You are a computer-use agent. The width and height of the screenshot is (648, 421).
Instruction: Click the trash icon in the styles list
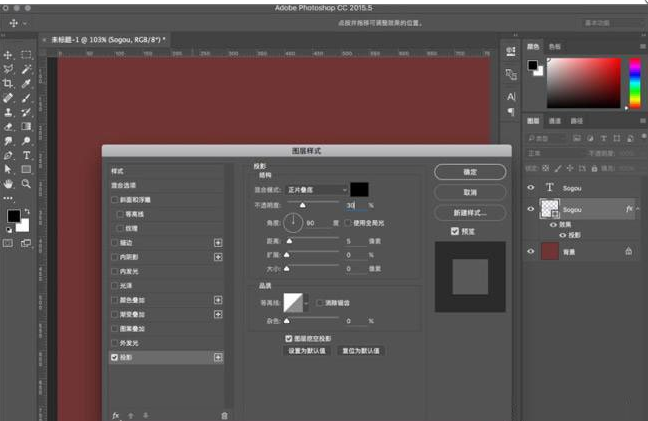coord(224,414)
